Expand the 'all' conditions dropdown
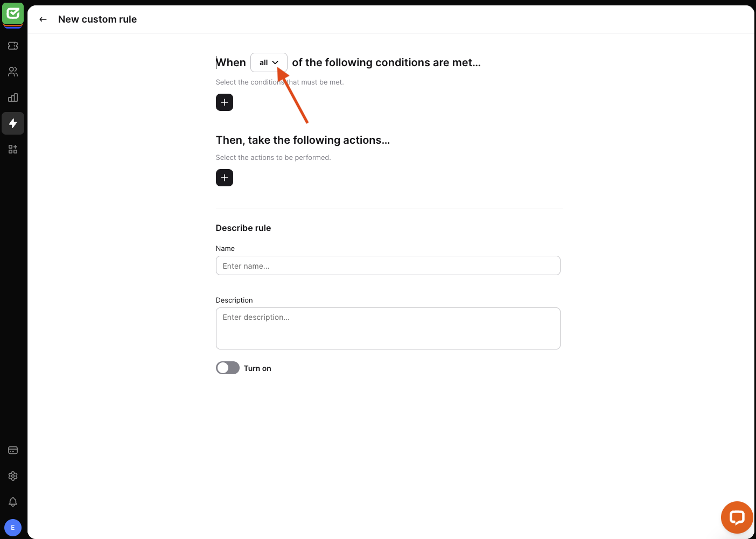This screenshot has height=539, width=756. (269, 62)
